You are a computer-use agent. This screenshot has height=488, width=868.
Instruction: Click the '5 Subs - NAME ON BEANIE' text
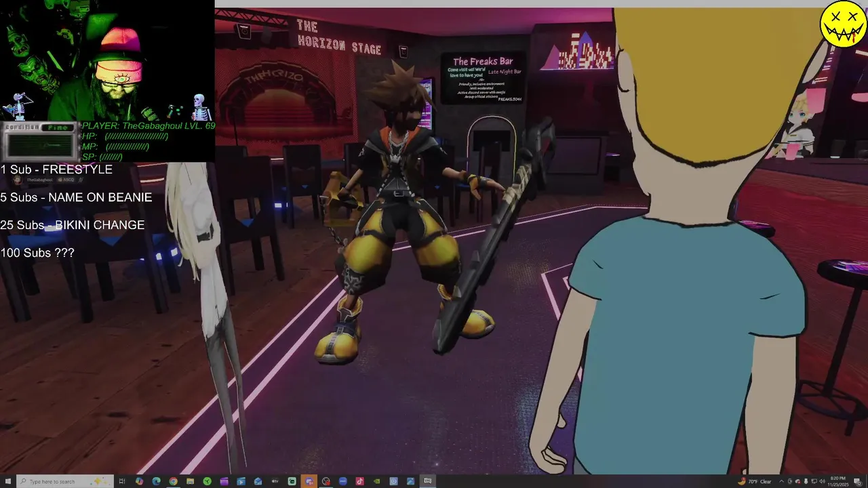(x=76, y=197)
